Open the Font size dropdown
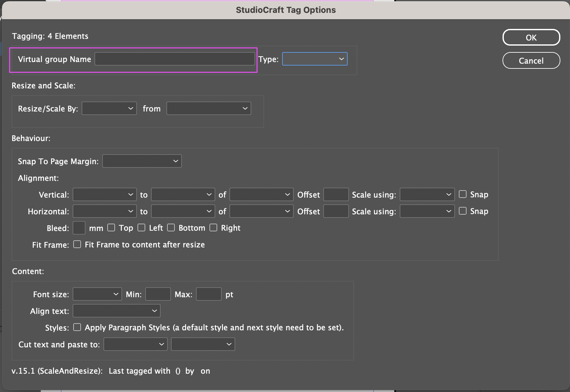The width and height of the screenshot is (570, 392). click(97, 294)
